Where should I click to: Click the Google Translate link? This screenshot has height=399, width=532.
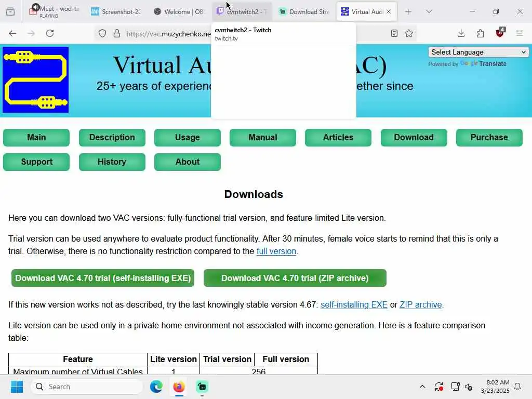[484, 64]
